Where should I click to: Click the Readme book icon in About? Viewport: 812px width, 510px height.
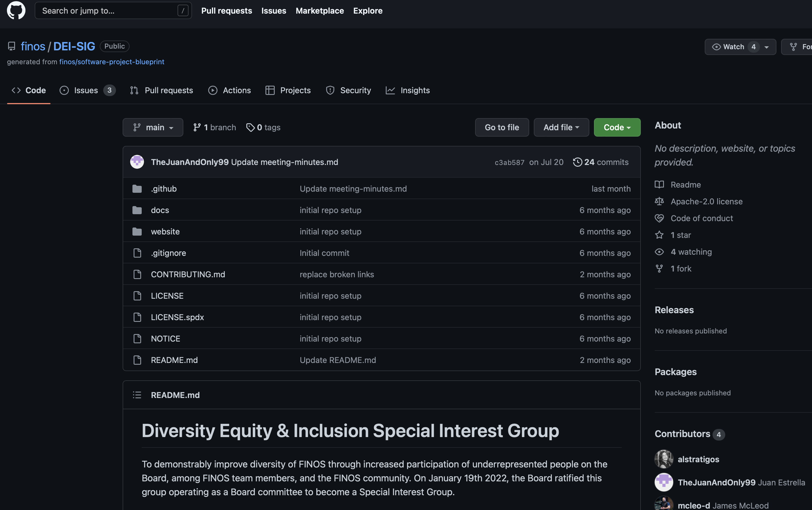click(659, 184)
